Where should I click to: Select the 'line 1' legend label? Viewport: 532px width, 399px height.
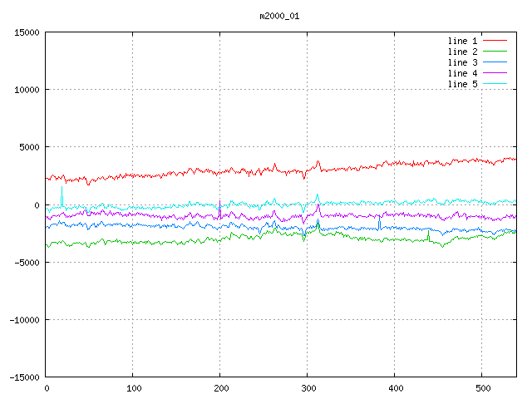click(x=462, y=41)
